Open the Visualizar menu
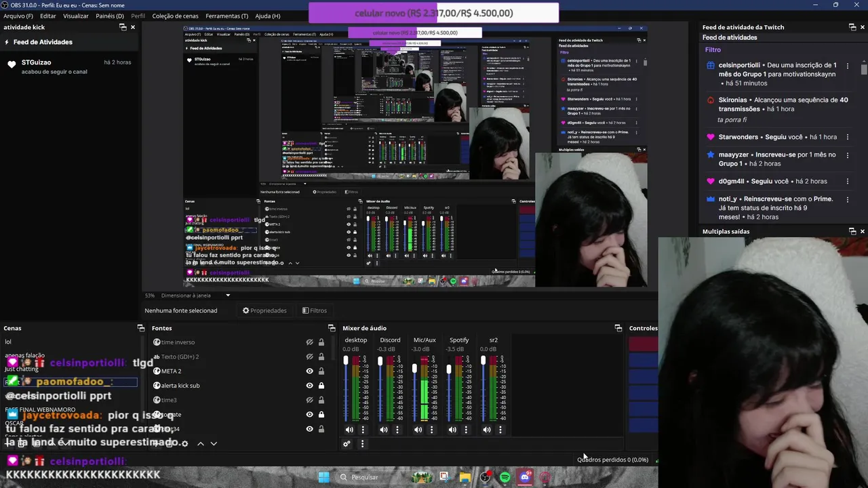This screenshot has height=488, width=868. [x=76, y=16]
